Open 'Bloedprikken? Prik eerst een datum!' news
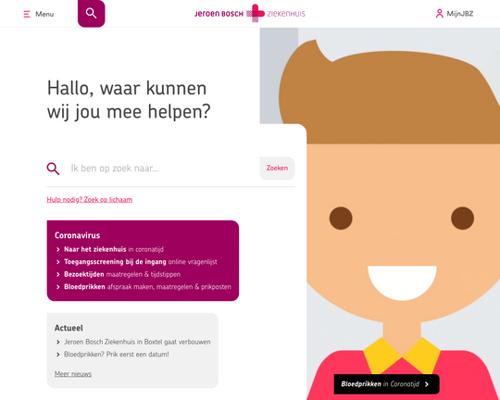The width and height of the screenshot is (500, 400). click(x=116, y=354)
